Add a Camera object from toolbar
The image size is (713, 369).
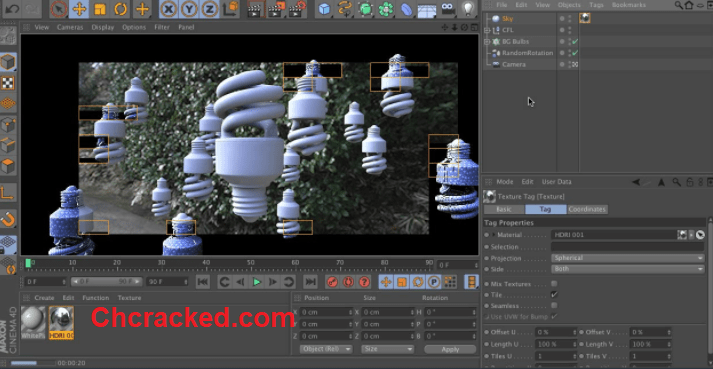[448, 9]
